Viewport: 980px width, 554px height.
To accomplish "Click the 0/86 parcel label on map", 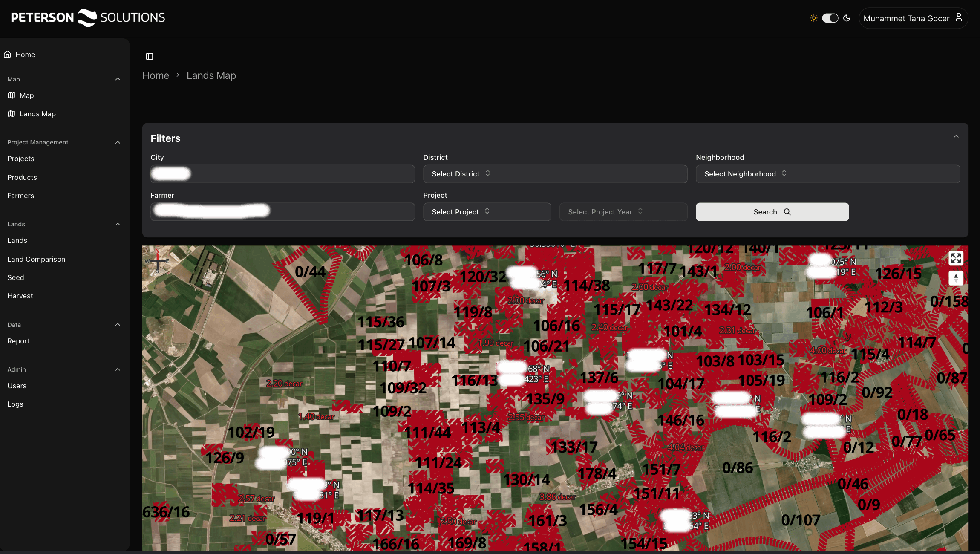I will coord(738,468).
